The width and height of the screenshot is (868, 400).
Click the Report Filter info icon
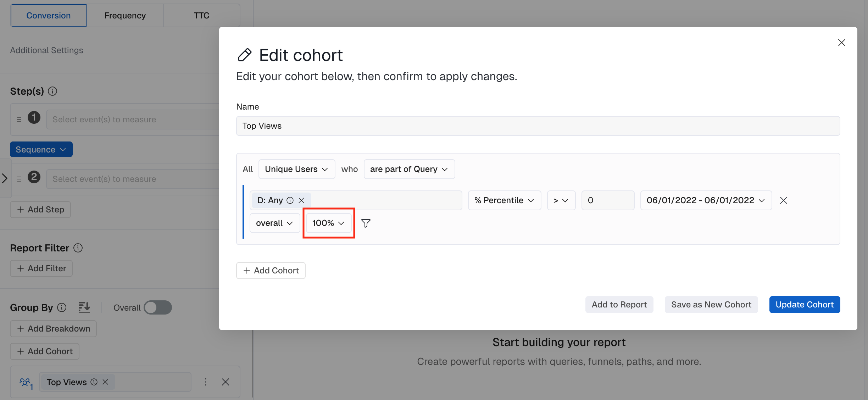pos(78,248)
